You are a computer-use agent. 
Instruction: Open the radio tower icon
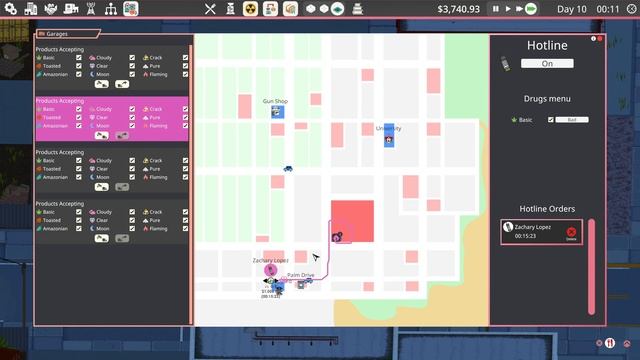(91, 9)
